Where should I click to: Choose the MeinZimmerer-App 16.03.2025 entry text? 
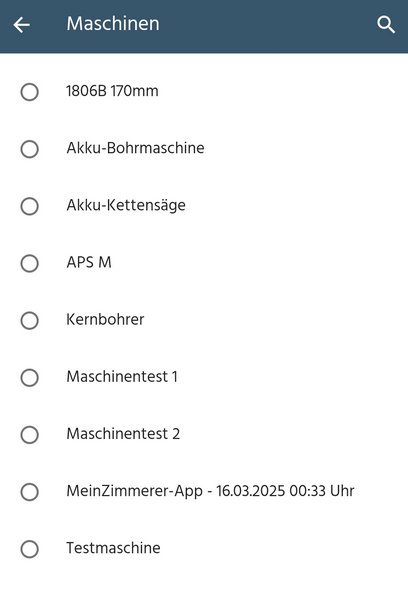coord(210,491)
